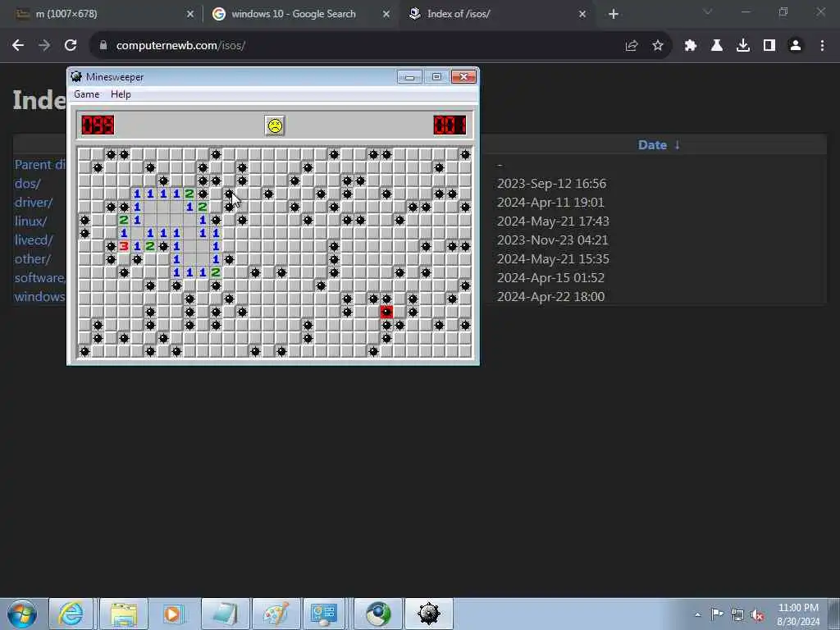The image size is (840, 630).
Task: Click the date 2024-May-21 15:35
Action: (x=553, y=258)
